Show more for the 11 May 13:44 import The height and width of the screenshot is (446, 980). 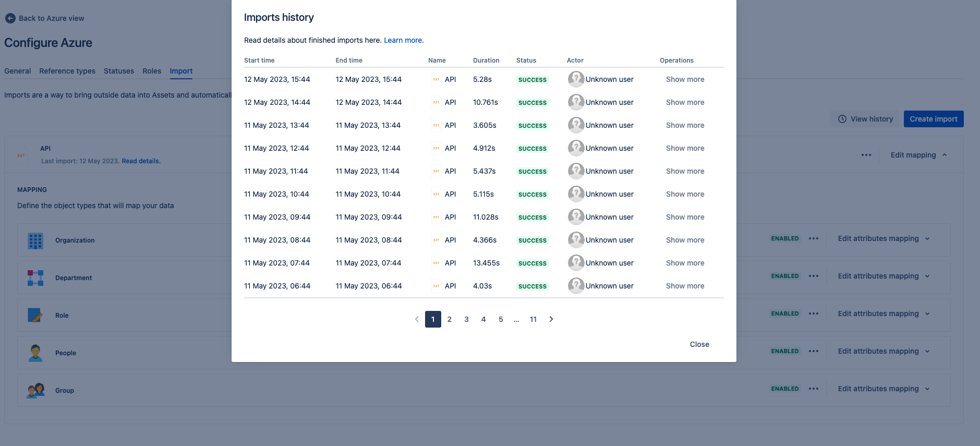(x=685, y=125)
